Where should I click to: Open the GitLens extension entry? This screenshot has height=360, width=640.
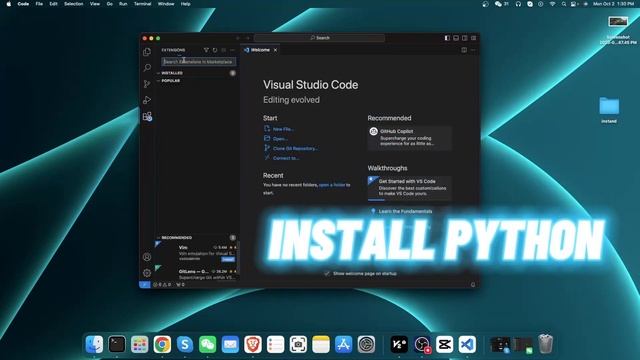tap(197, 274)
